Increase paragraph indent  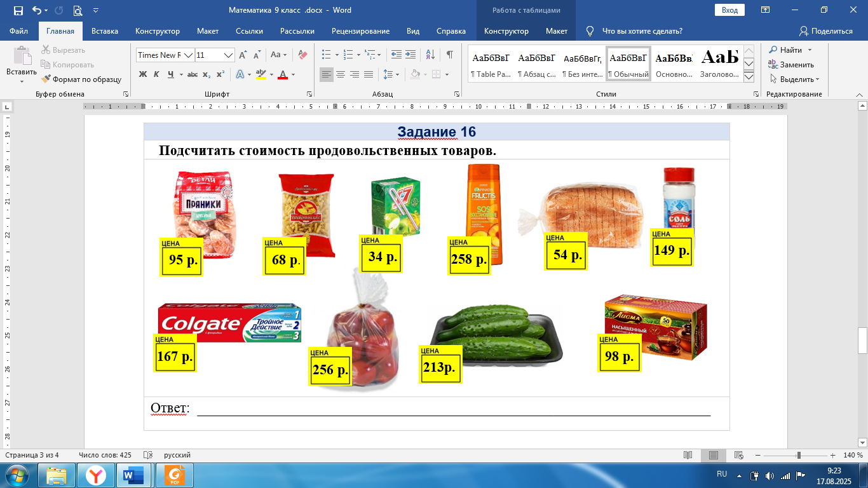[410, 55]
